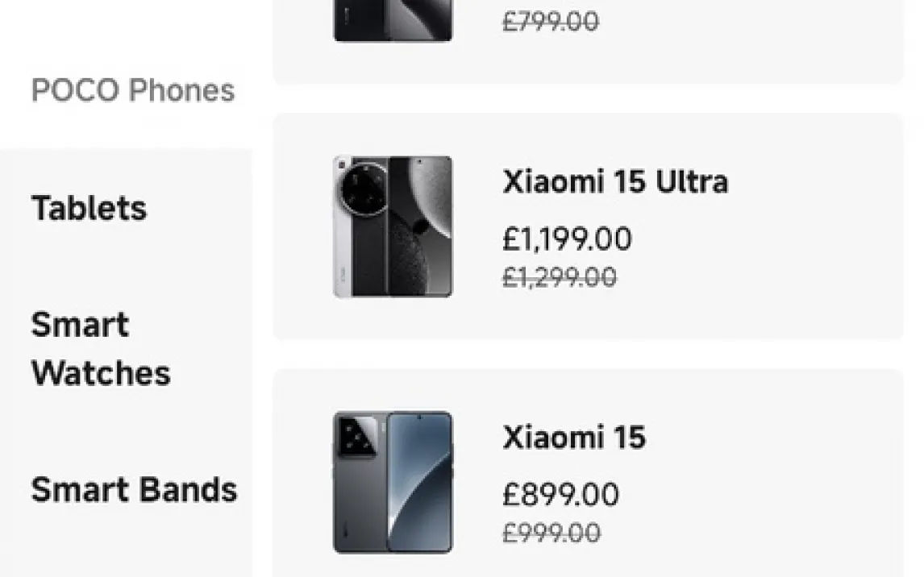Tap the Xiaomi 15 Ultra phone image
The image size is (924, 577).
pyautogui.click(x=393, y=226)
